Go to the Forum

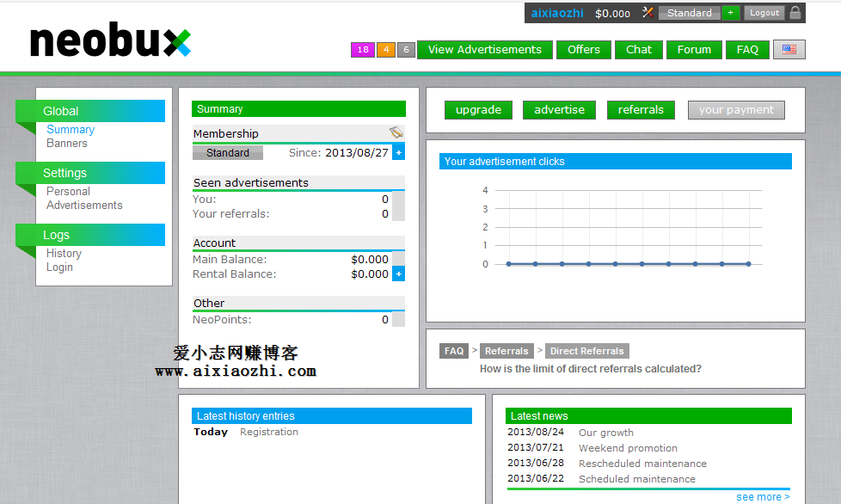694,50
